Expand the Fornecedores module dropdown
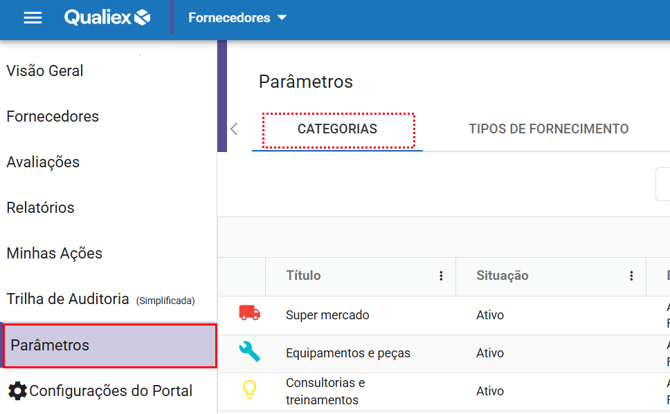 point(237,18)
